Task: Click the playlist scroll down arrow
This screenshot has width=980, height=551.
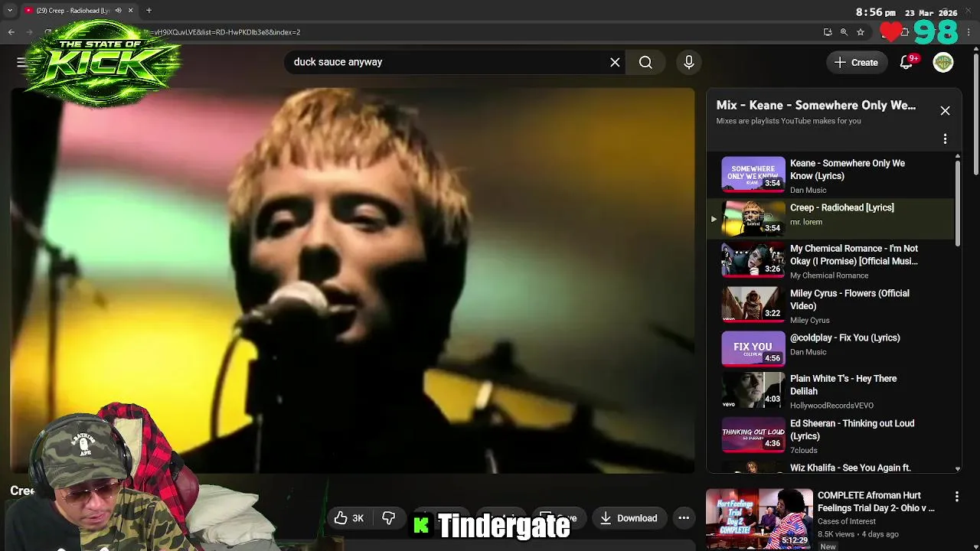Action: tap(957, 468)
